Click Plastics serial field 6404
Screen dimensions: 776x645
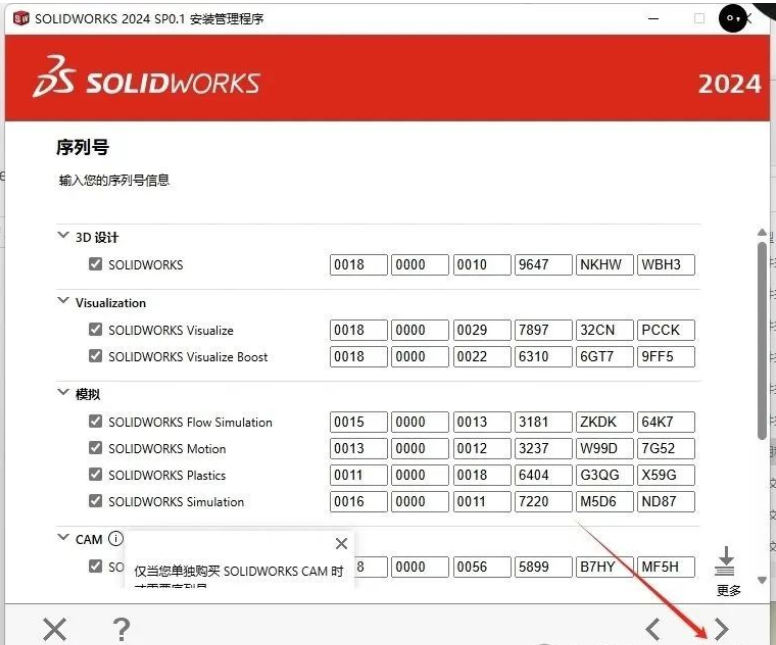[543, 475]
